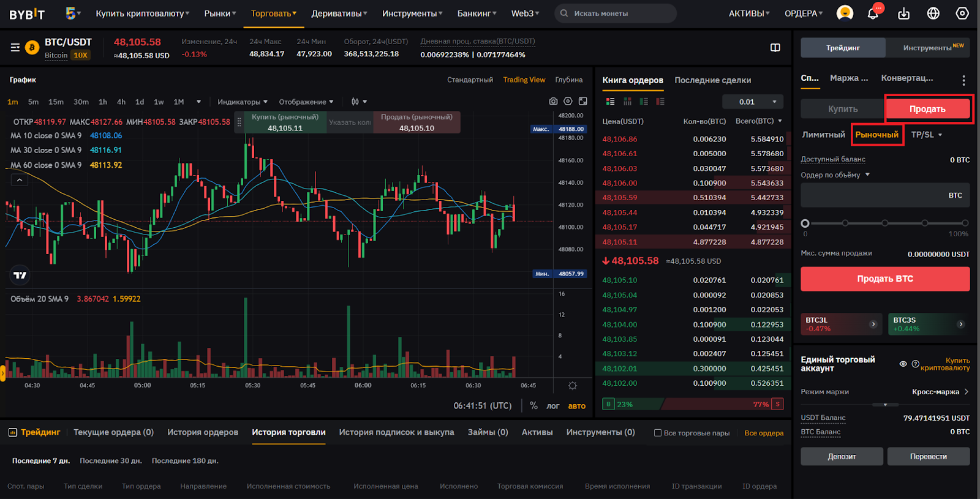Show sell-only order book view
This screenshot has width=980, height=499.
[x=660, y=102]
